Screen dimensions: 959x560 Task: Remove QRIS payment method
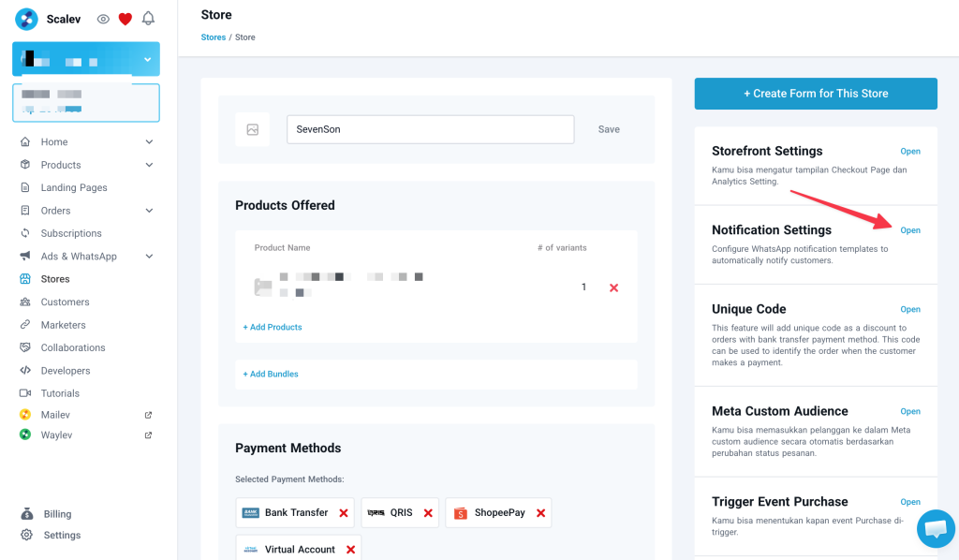[428, 513]
